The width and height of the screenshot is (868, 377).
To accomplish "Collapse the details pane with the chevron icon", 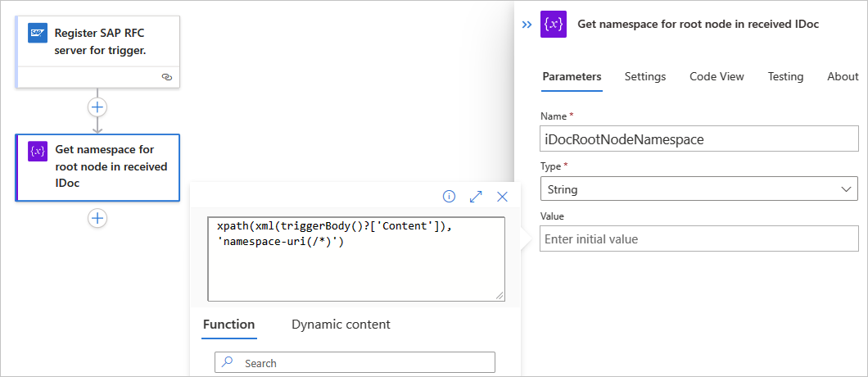I will [x=527, y=25].
